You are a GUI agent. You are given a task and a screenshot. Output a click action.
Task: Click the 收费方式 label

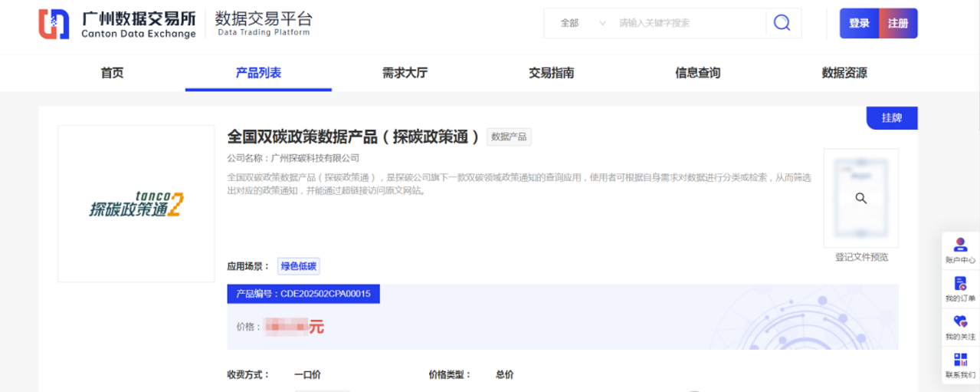point(248,374)
